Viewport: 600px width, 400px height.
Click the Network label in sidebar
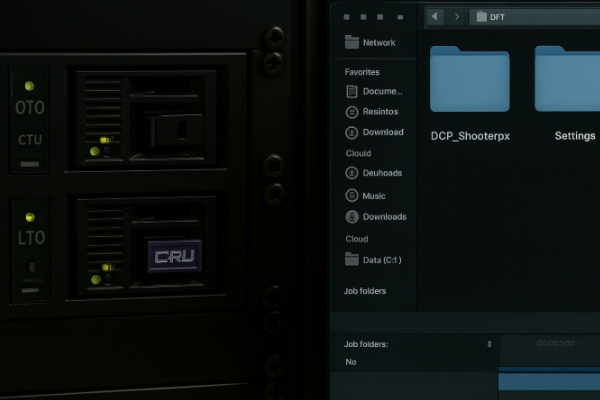(x=379, y=43)
